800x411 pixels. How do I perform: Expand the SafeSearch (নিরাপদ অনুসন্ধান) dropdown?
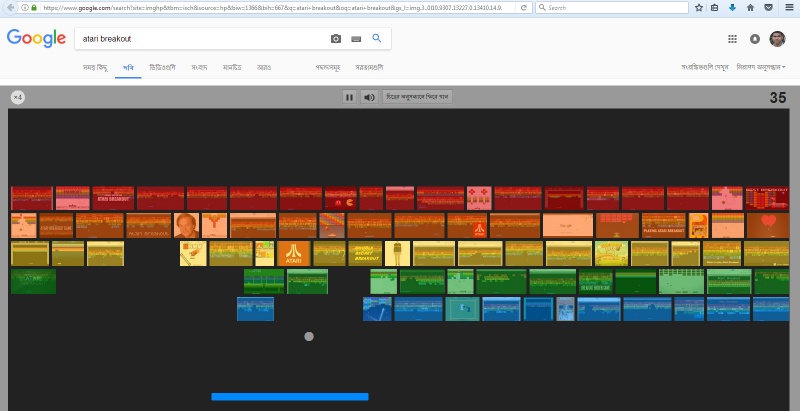coord(761,67)
